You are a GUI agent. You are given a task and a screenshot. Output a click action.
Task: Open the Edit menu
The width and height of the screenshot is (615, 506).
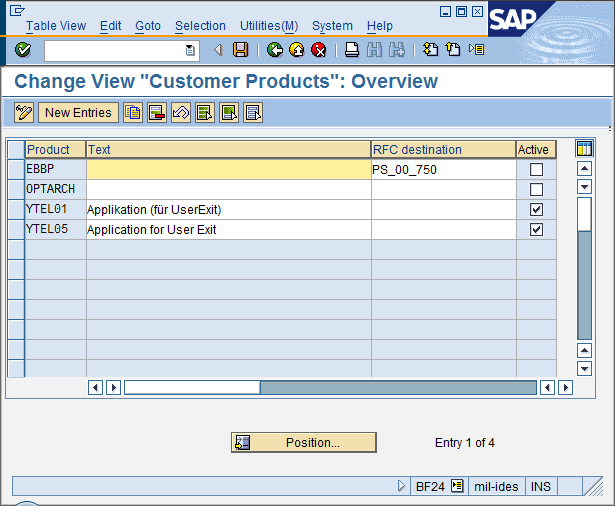click(x=111, y=26)
